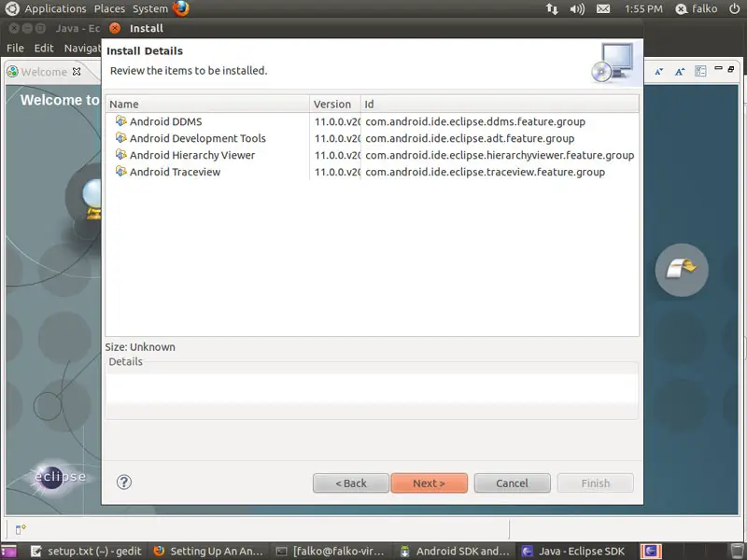Open the power session menu icon
Screen dimensions: 747x560
(735, 8)
